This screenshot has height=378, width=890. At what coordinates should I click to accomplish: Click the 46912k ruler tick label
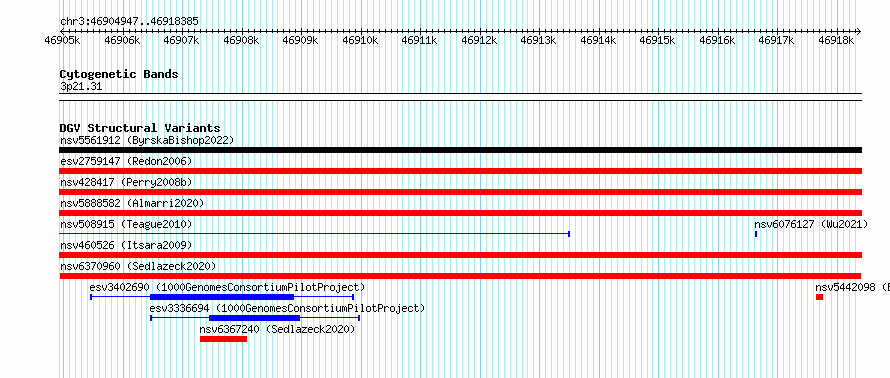tap(480, 40)
